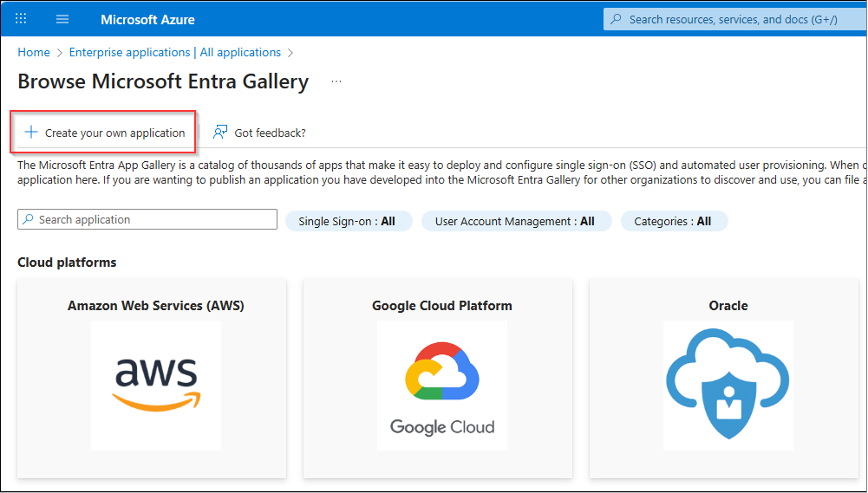This screenshot has height=493, width=868.
Task: Open the app launcher waffle grid icon
Action: coord(21,19)
